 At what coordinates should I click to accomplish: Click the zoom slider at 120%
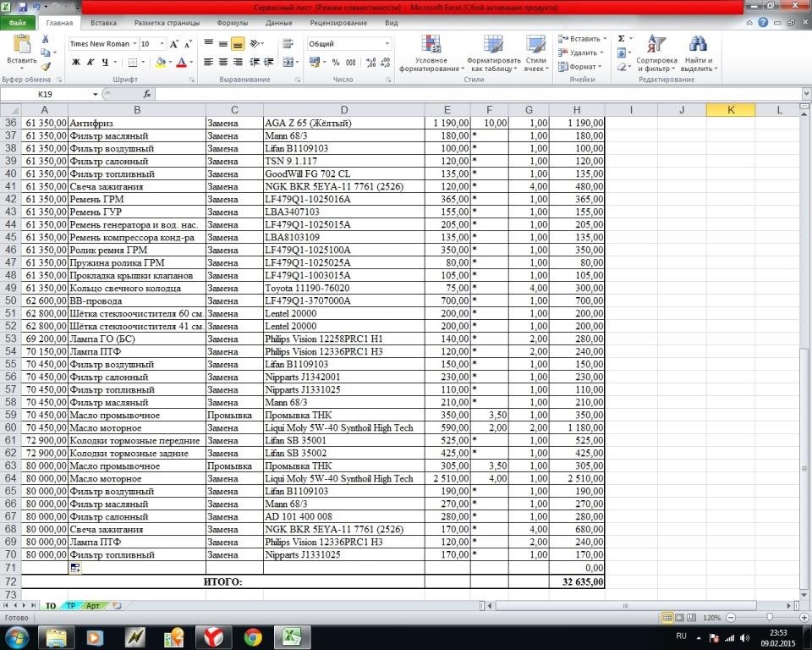770,618
